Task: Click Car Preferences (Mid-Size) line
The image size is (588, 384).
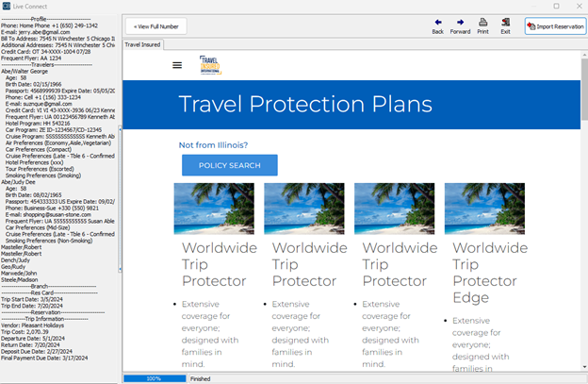Action: [38, 227]
